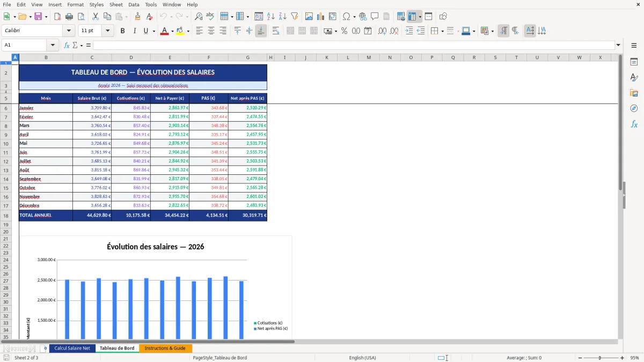Open Name Box dropdown arrow
644x362 pixels.
(x=53, y=45)
